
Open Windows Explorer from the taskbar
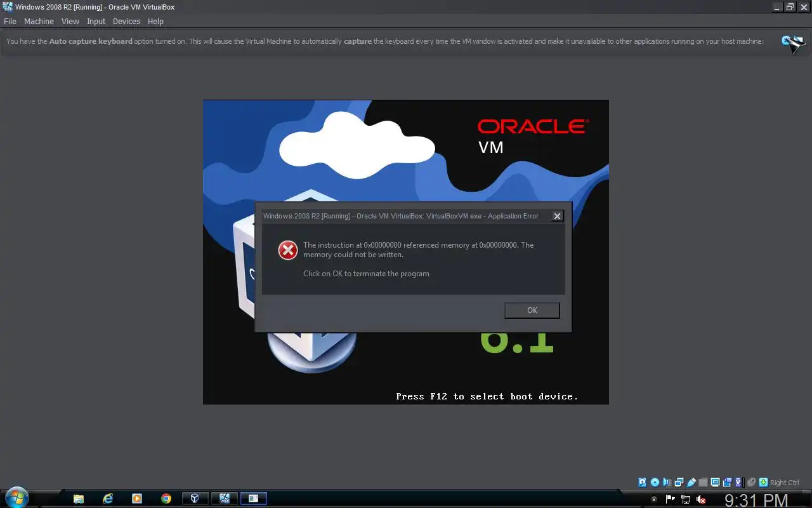coord(79,498)
